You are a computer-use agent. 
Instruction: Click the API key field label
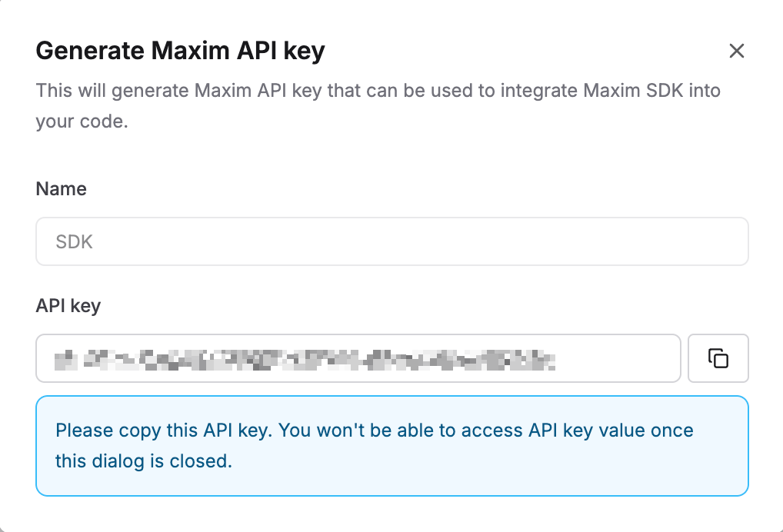pos(66,305)
